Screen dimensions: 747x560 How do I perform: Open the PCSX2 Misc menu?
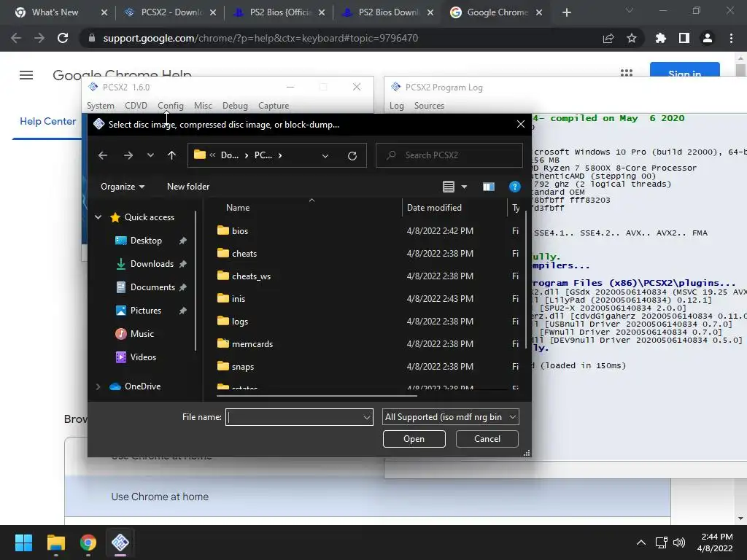(x=203, y=106)
